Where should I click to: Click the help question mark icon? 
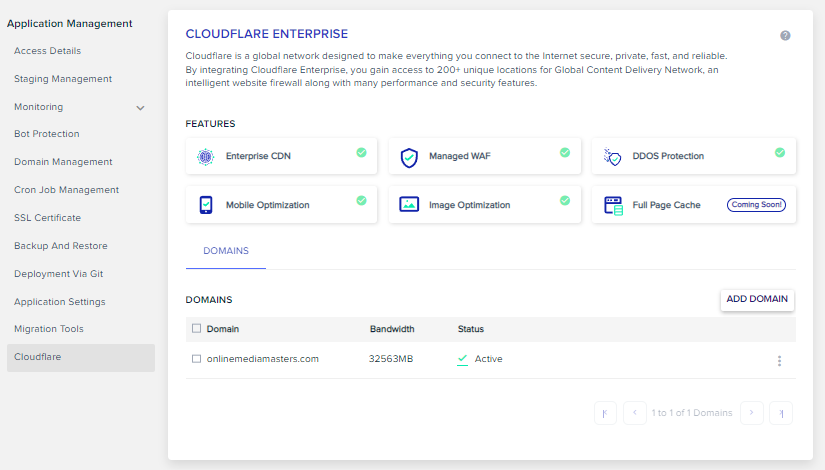[785, 35]
